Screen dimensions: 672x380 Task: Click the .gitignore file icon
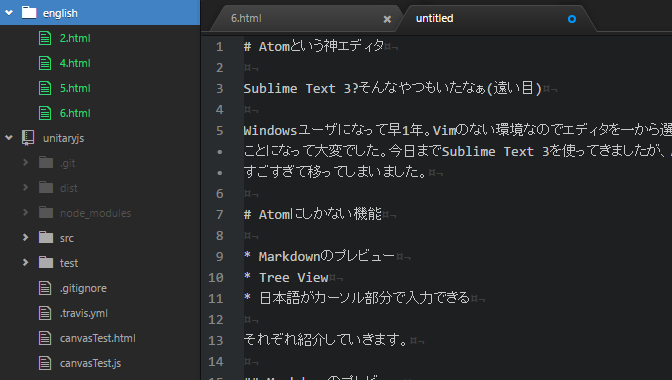[x=45, y=288]
